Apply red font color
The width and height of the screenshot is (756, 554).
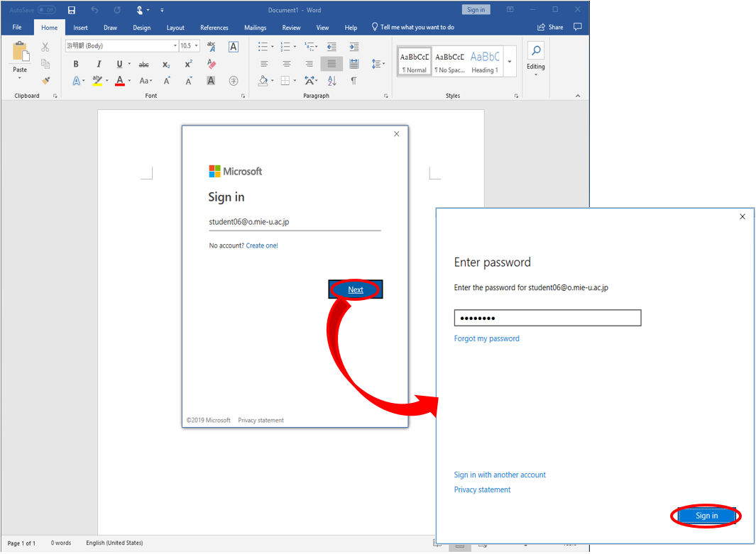[x=120, y=81]
